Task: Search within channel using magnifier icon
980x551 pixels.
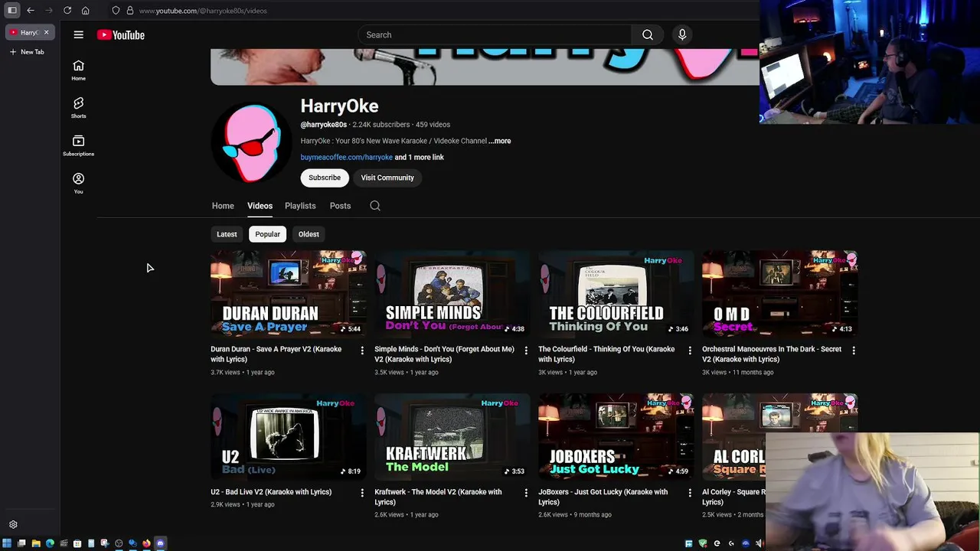Action: (x=375, y=206)
